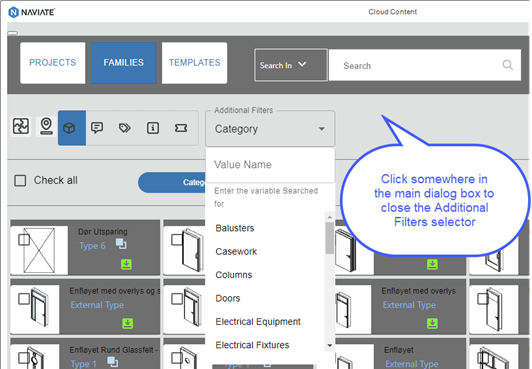Download the Dør Utsparing family
The width and height of the screenshot is (532, 369).
tap(127, 264)
